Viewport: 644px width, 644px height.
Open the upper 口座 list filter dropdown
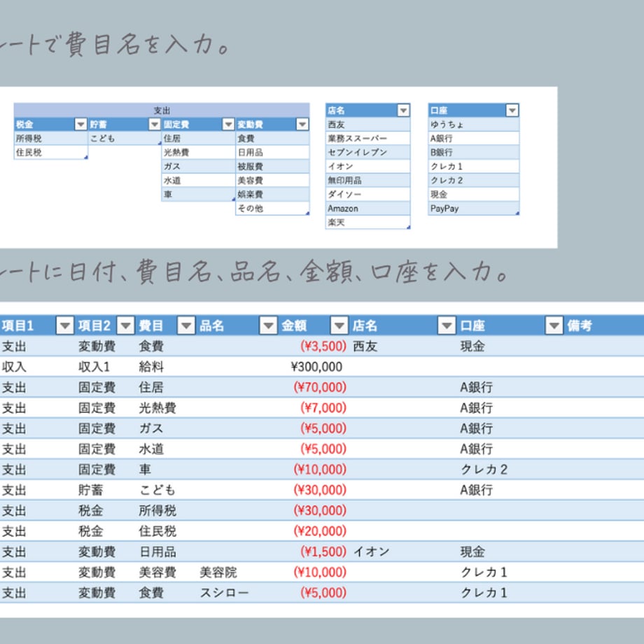512,110
